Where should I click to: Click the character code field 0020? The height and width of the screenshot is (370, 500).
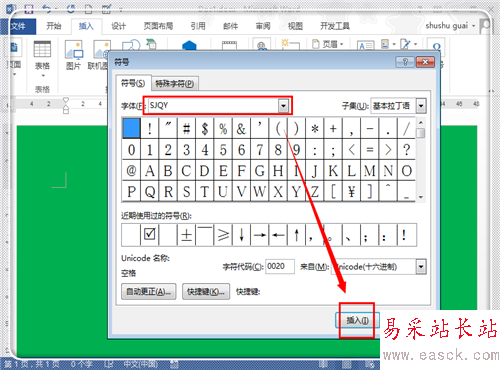point(280,266)
